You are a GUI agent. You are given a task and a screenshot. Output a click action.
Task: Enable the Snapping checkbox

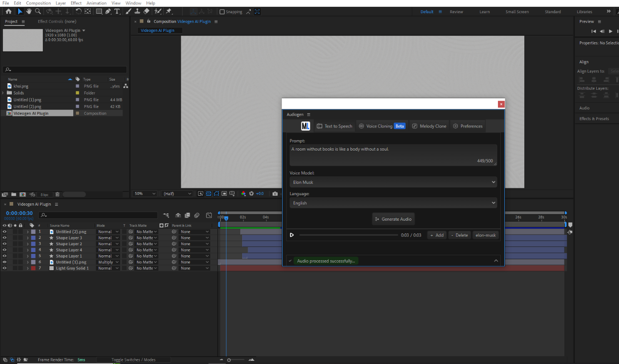222,12
